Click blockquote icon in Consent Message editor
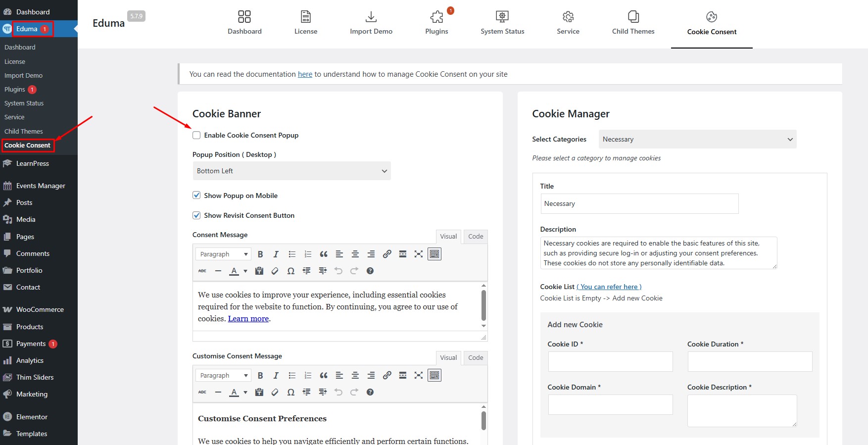868x445 pixels. [x=324, y=254]
